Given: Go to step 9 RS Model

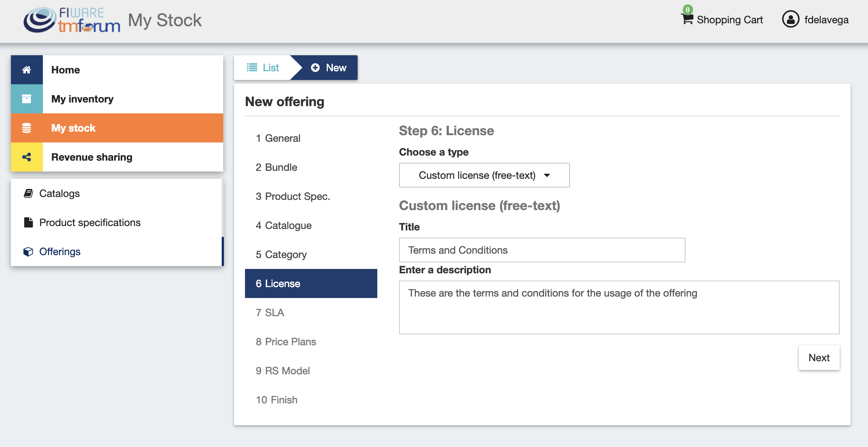Looking at the screenshot, I should tap(311, 371).
